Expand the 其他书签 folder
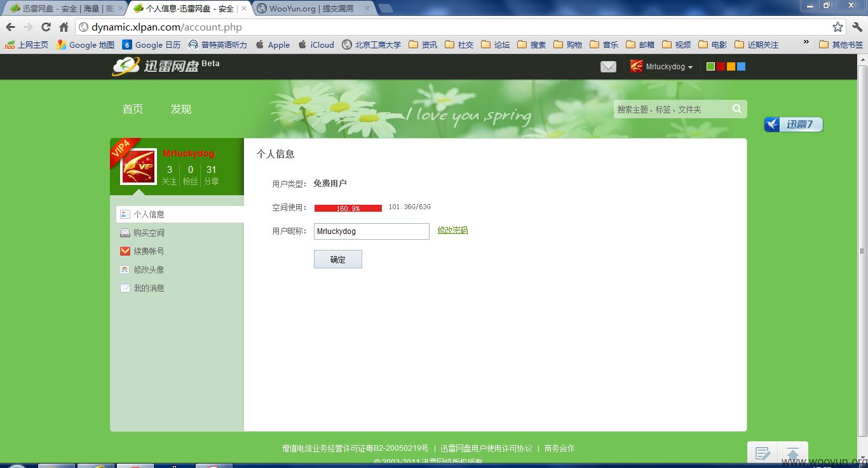Screen dimensions: 868x468 (x=841, y=45)
